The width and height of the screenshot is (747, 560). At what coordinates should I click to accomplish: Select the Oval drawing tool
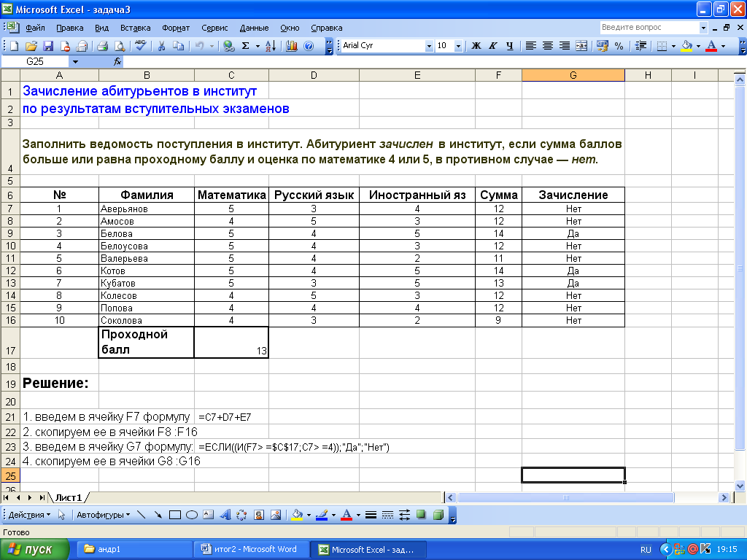tap(192, 515)
